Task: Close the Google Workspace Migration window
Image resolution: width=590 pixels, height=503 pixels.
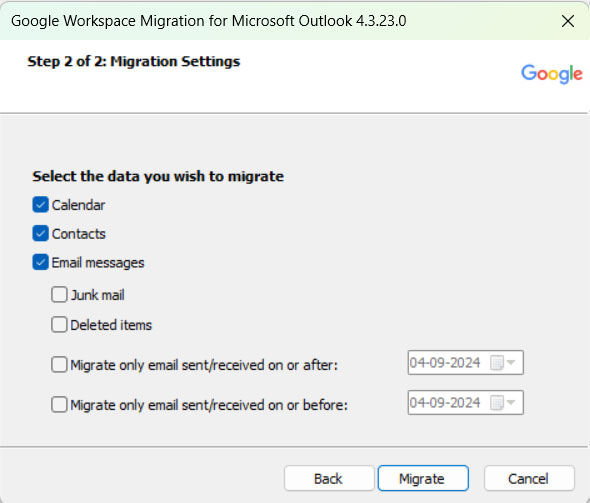Action: click(x=567, y=21)
